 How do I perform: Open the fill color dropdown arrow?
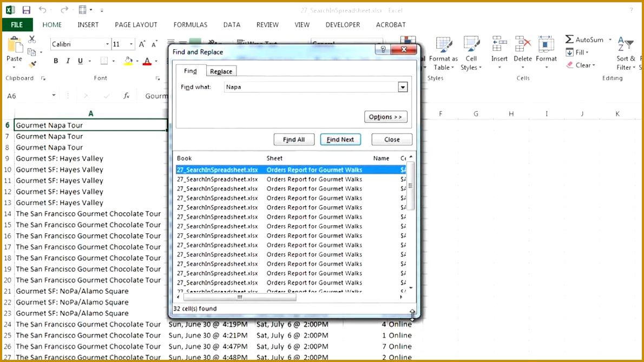click(x=137, y=61)
